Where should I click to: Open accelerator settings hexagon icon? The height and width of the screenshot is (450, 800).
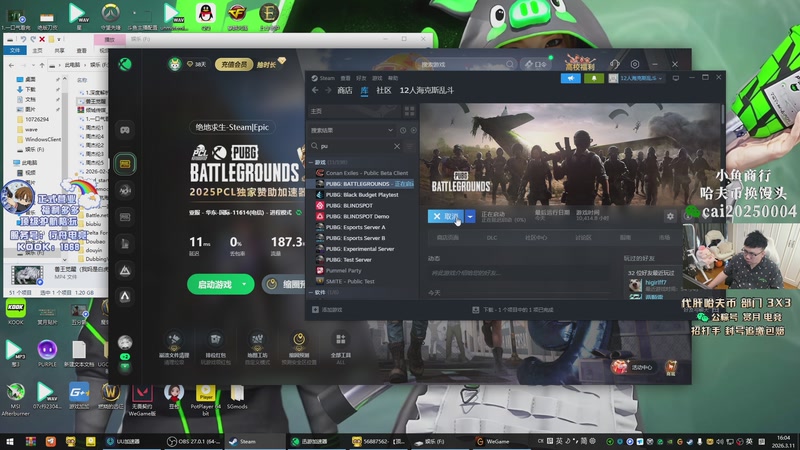pos(635,64)
